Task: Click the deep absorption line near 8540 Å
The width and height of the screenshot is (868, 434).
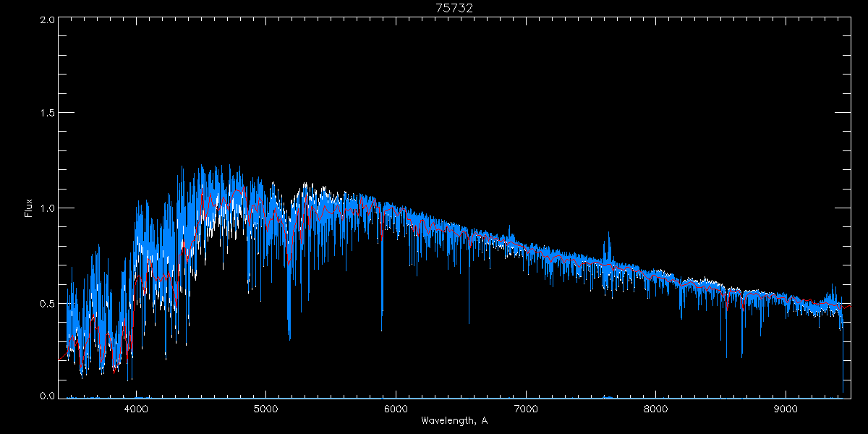Action: point(726,340)
